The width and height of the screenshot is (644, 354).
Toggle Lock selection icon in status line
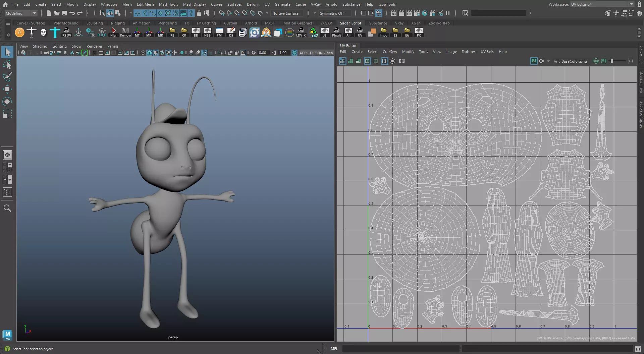point(199,13)
